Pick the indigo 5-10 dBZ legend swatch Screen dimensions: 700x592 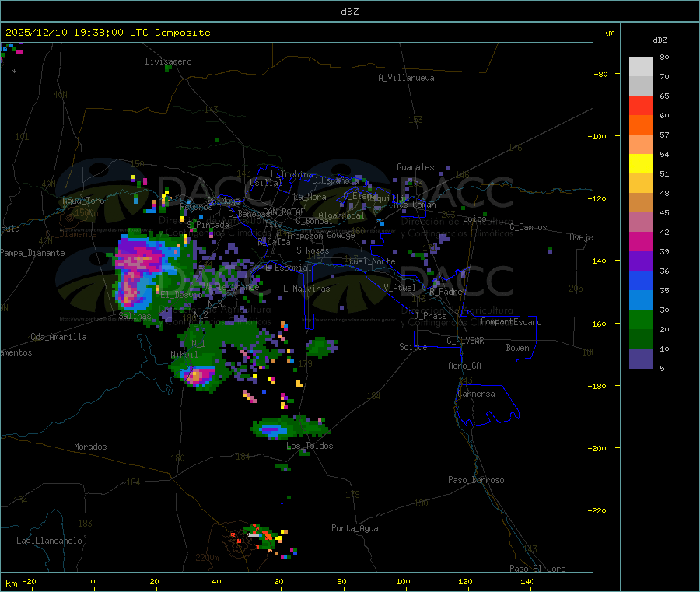[641, 359]
